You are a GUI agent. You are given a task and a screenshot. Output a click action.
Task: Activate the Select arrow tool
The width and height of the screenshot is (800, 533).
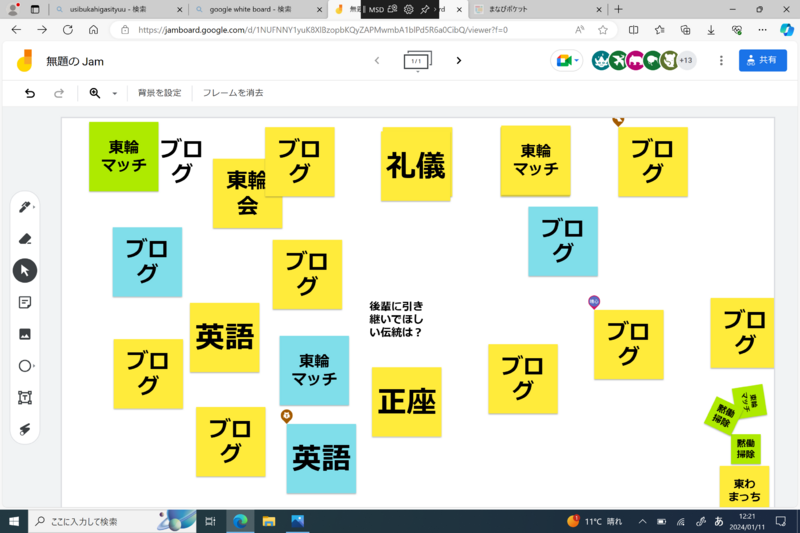(x=25, y=270)
